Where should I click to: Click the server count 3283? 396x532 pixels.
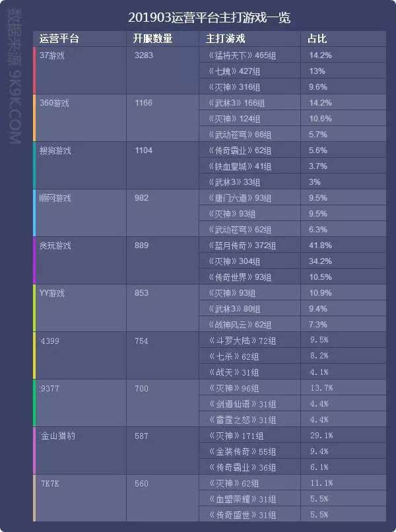143,55
